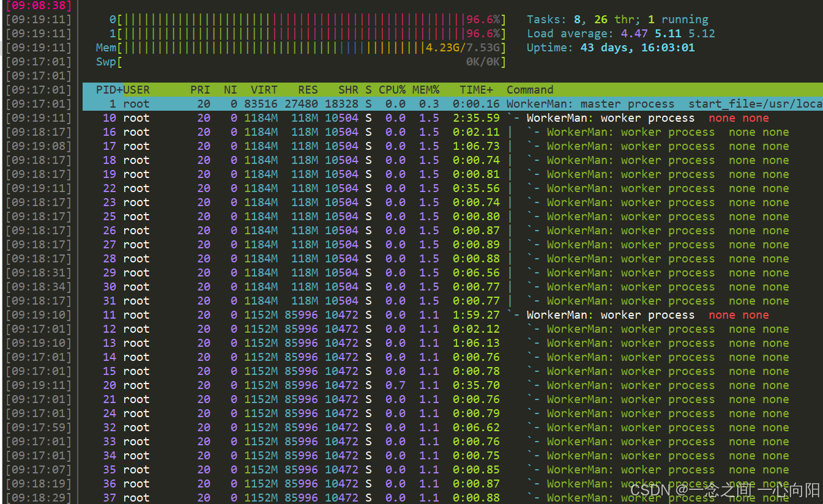This screenshot has height=504, width=823.
Task: Click the Tasks summary line
Action: (x=617, y=20)
